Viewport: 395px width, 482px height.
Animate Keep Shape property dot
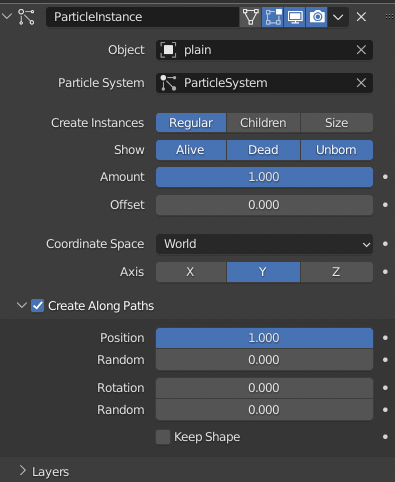click(385, 437)
